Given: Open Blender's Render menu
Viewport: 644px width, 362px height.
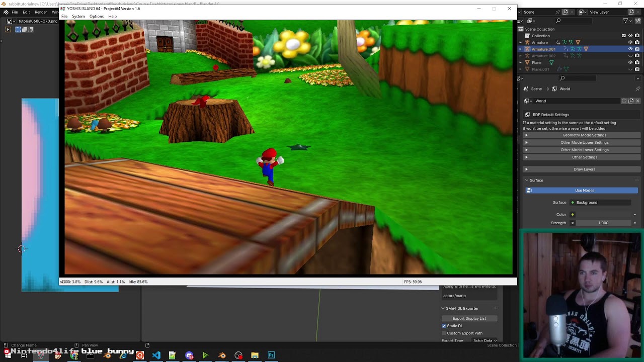Looking at the screenshot, I should click(41, 12).
